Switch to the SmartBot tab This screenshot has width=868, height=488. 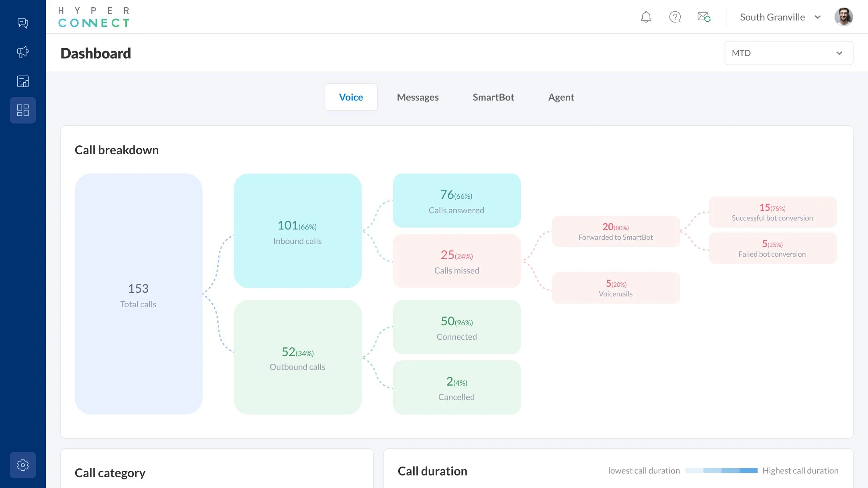click(493, 97)
